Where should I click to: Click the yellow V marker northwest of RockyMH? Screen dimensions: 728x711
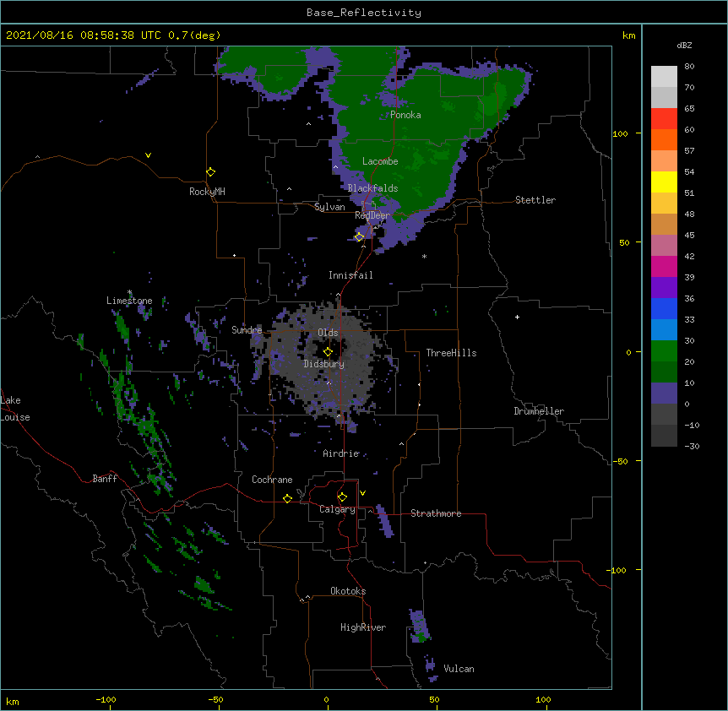pos(148,155)
